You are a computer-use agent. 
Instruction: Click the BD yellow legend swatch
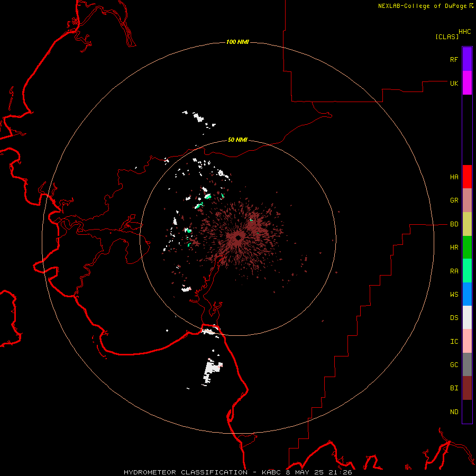[x=467, y=224]
